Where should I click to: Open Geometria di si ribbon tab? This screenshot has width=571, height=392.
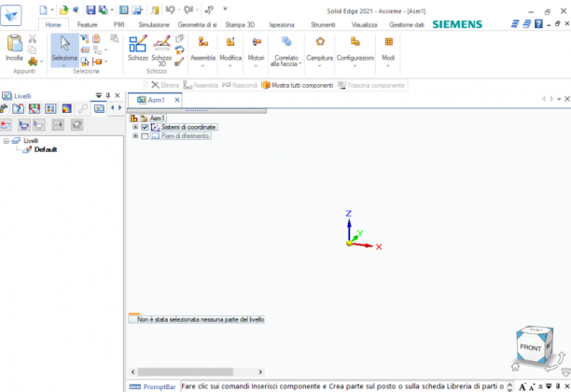197,25
